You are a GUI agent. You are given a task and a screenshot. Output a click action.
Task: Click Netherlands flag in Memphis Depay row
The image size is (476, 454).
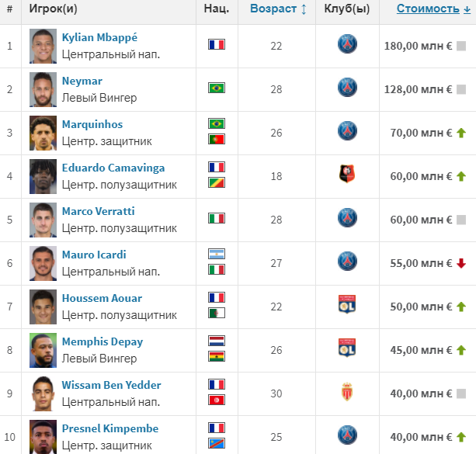[x=217, y=341]
